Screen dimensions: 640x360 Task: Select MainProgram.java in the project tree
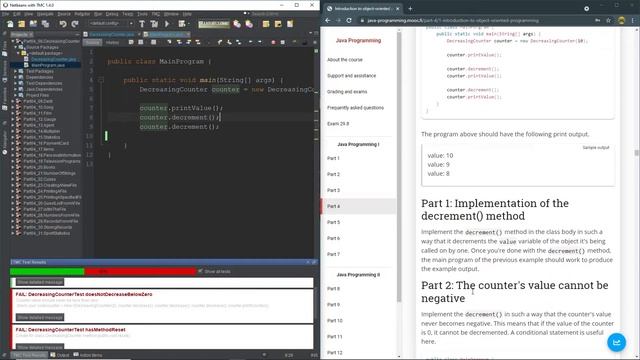click(x=48, y=65)
